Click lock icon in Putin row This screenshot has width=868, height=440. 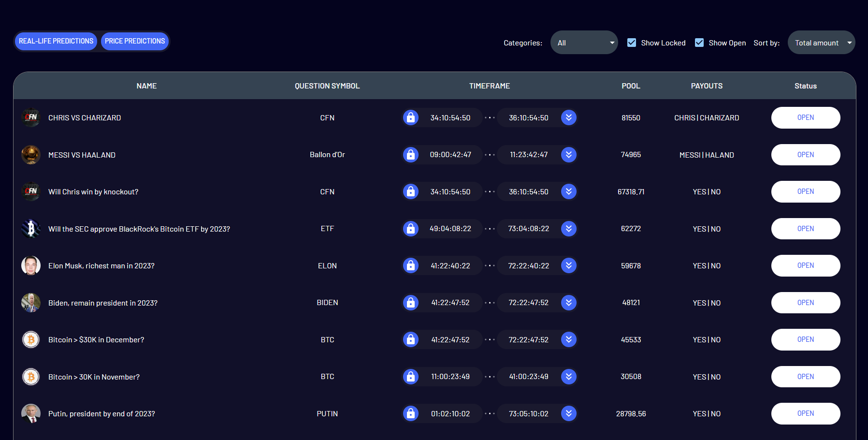[411, 413]
